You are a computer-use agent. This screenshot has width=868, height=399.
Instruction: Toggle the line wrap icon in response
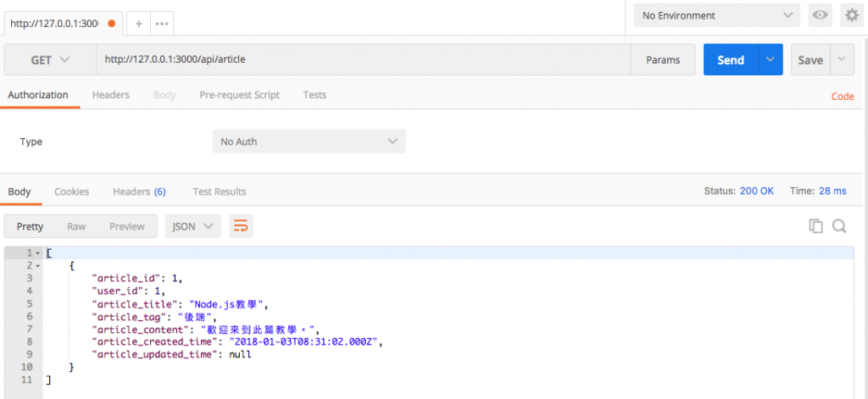tap(241, 226)
